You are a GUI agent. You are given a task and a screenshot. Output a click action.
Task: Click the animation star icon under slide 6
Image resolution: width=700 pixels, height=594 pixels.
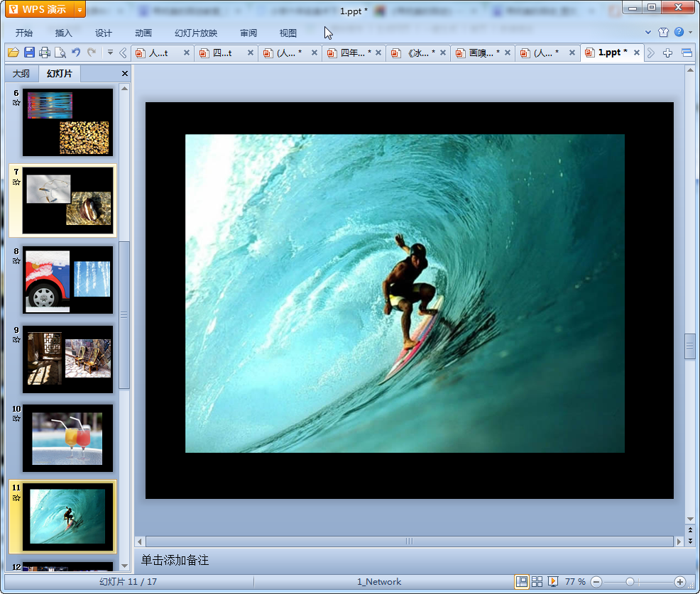tap(16, 103)
